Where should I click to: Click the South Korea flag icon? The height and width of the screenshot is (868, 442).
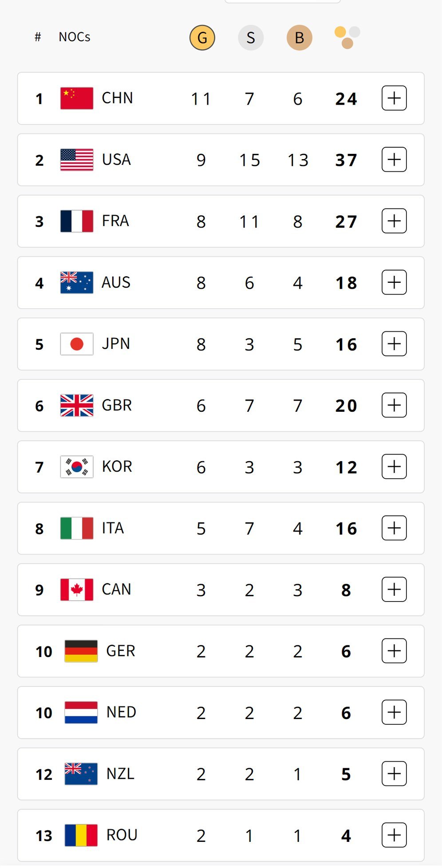pos(77,467)
